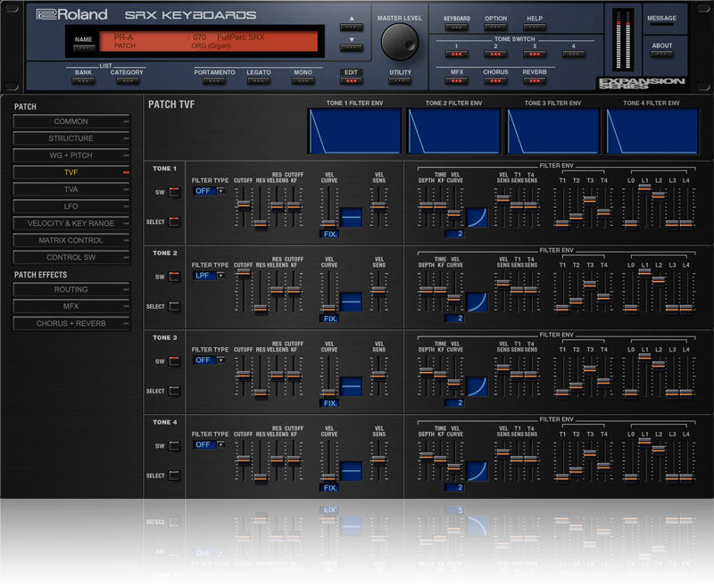The height and width of the screenshot is (588, 714).
Task: Open the HELP button
Action: (535, 28)
